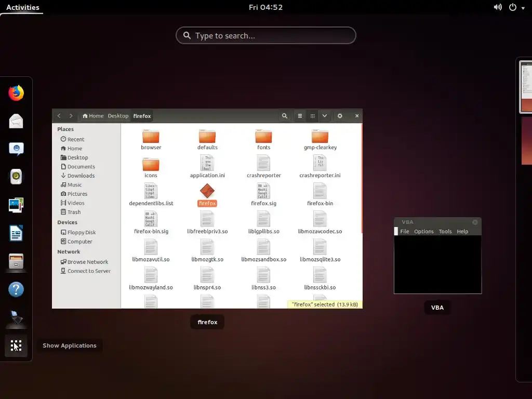Switch to grid icon view in file manager
The width and height of the screenshot is (532, 399).
tap(312, 116)
